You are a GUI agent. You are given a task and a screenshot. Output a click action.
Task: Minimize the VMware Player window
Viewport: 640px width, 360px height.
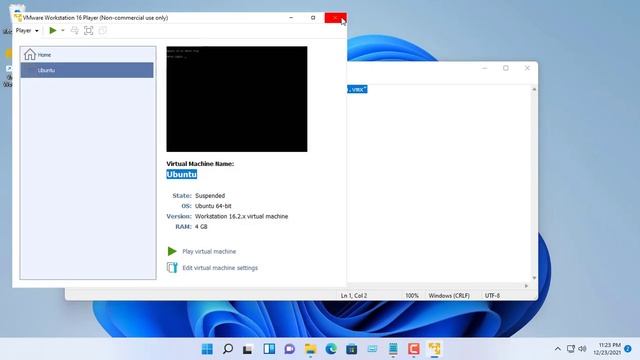[x=291, y=18]
